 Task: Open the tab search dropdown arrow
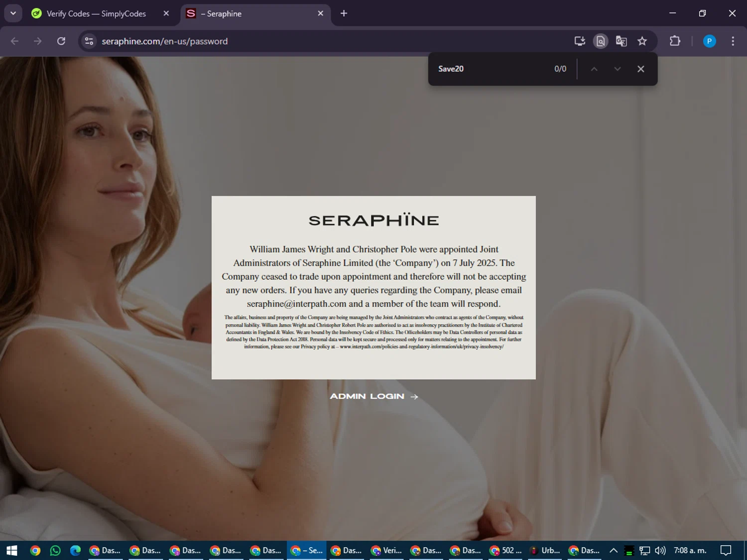tap(13, 13)
